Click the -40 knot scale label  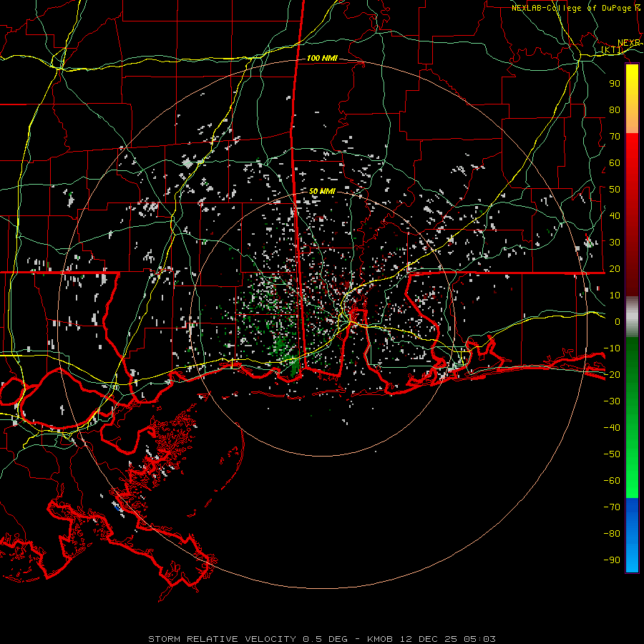(x=612, y=428)
